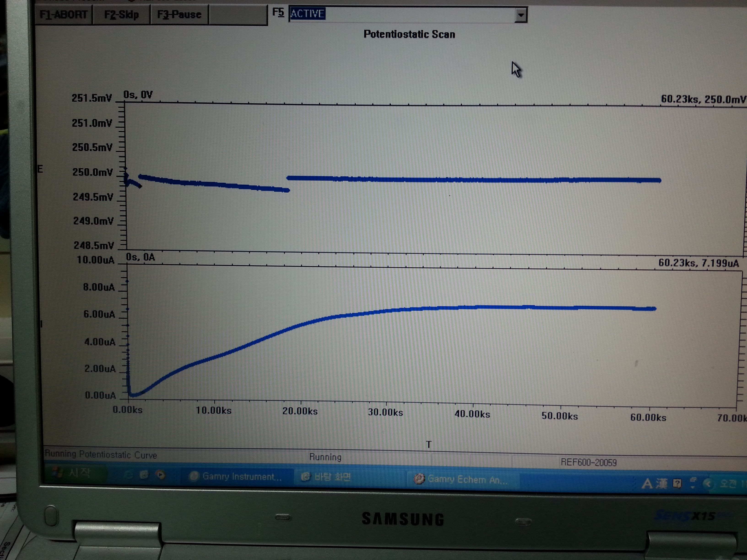Screen dimensions: 747x560
Task: Pause the scan with F3-Pause
Action: pyautogui.click(x=179, y=15)
